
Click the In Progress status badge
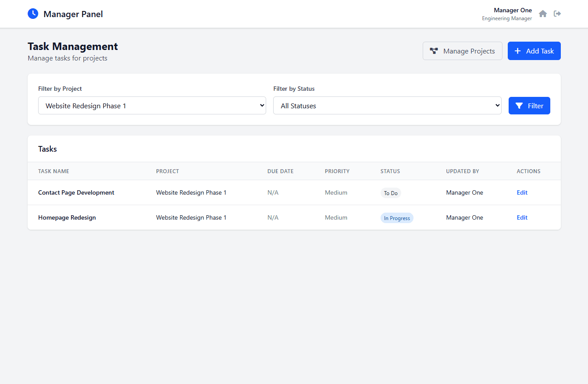[397, 217]
